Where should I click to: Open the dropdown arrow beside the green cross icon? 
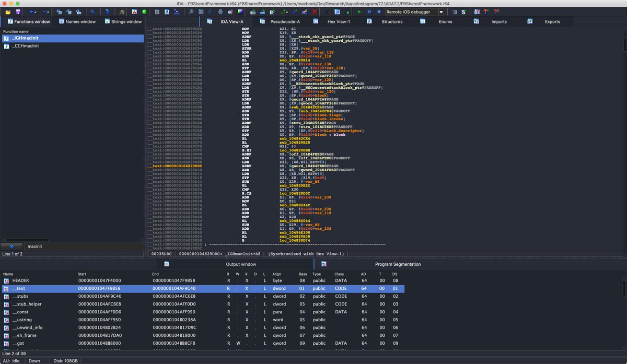[287, 12]
